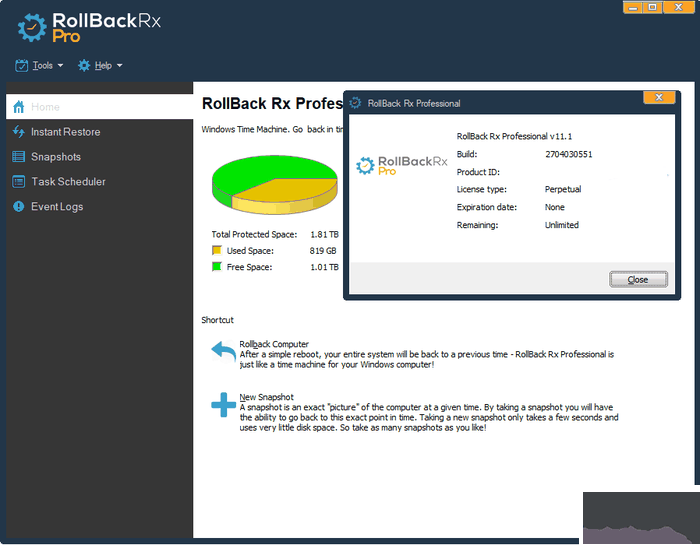The image size is (700, 545).
Task: Select Snapshots in the left sidebar
Action: [x=56, y=157]
